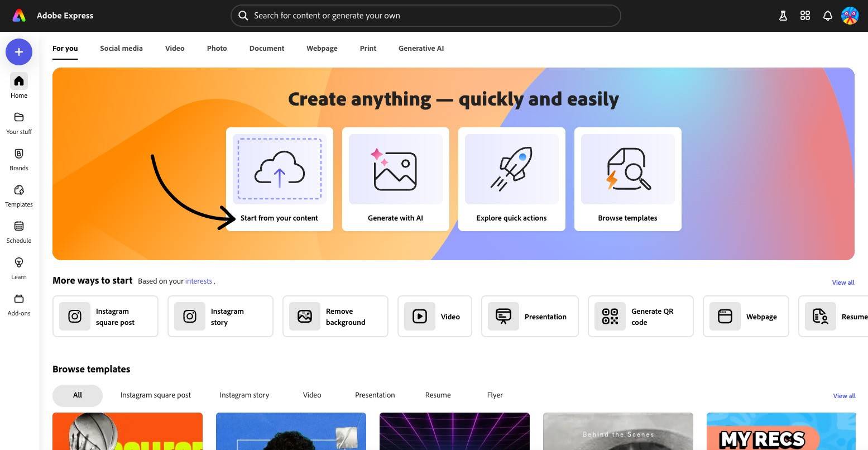This screenshot has height=450, width=868.
Task: Open the notifications bell
Action: pos(827,16)
